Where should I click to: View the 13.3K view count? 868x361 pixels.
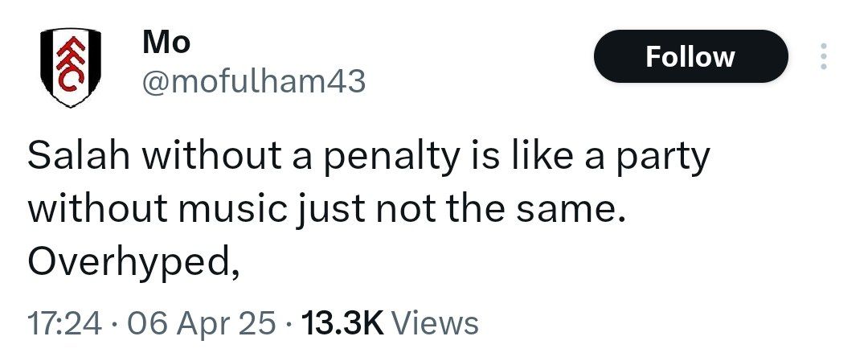[342, 322]
